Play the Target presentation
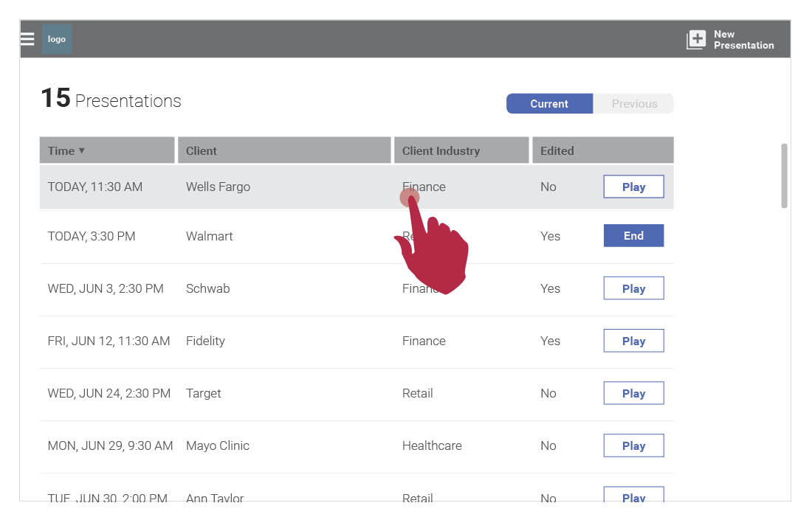 (633, 393)
